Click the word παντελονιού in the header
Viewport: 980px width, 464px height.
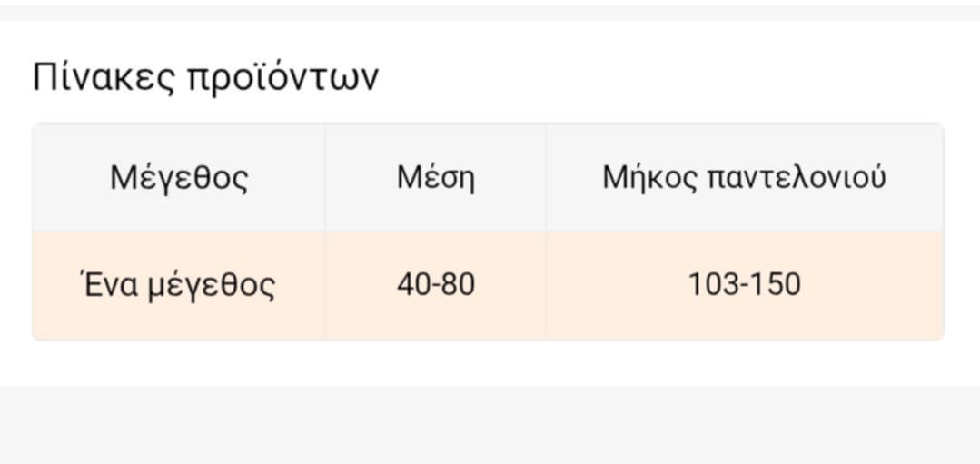pyautogui.click(x=795, y=177)
